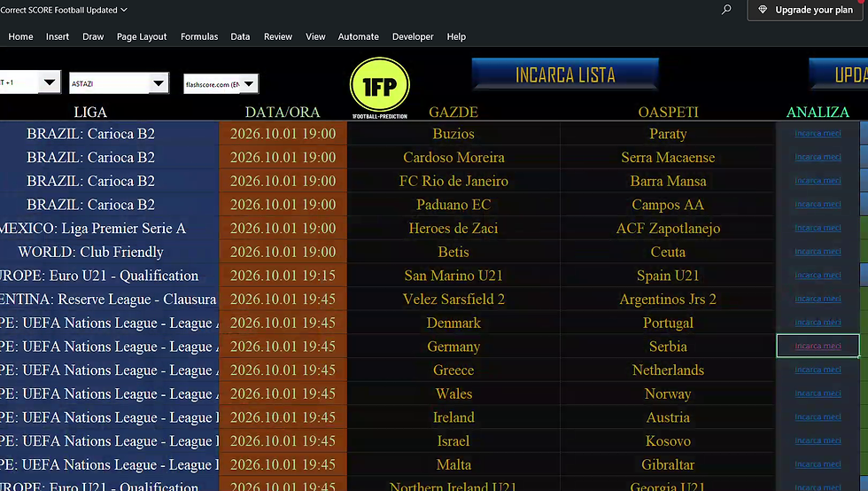Click Incarca meci link for Denmark vs Portugal
The image size is (868, 491).
[x=818, y=322]
